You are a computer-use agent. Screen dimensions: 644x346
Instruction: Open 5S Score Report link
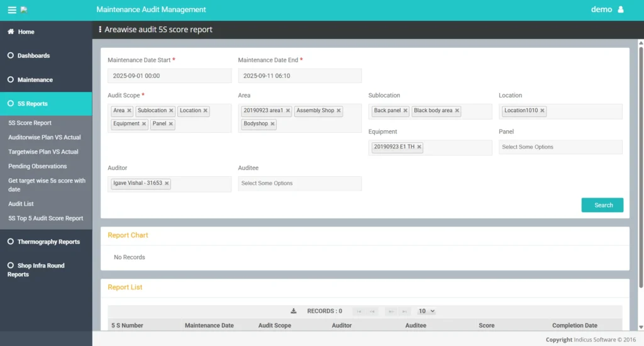click(x=30, y=123)
